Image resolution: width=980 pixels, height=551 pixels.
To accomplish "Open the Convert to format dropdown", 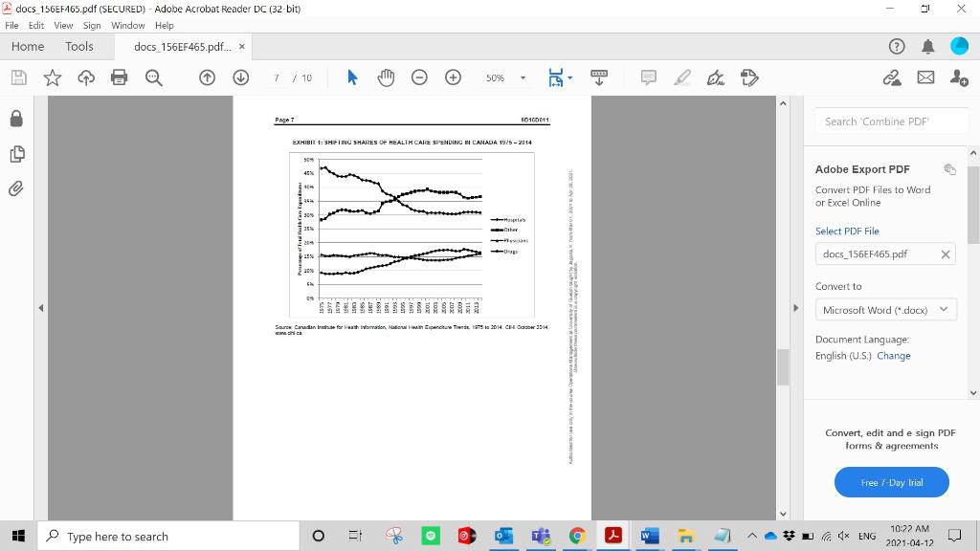I will [x=885, y=310].
